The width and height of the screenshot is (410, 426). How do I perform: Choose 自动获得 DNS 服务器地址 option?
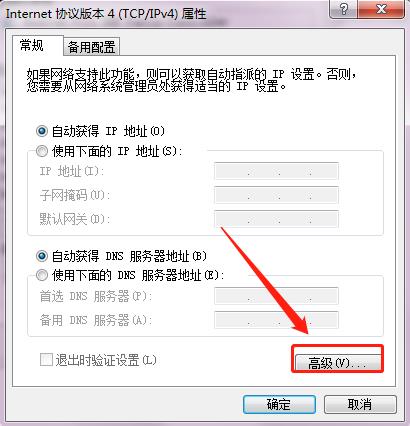point(42,256)
